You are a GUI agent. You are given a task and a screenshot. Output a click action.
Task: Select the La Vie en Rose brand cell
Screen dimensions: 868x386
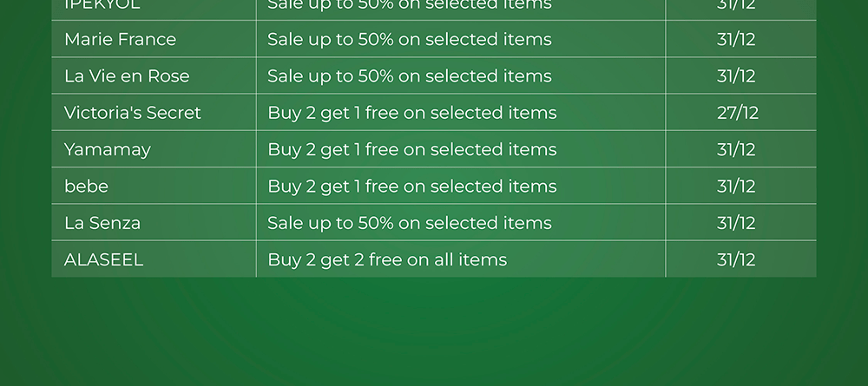click(x=127, y=76)
